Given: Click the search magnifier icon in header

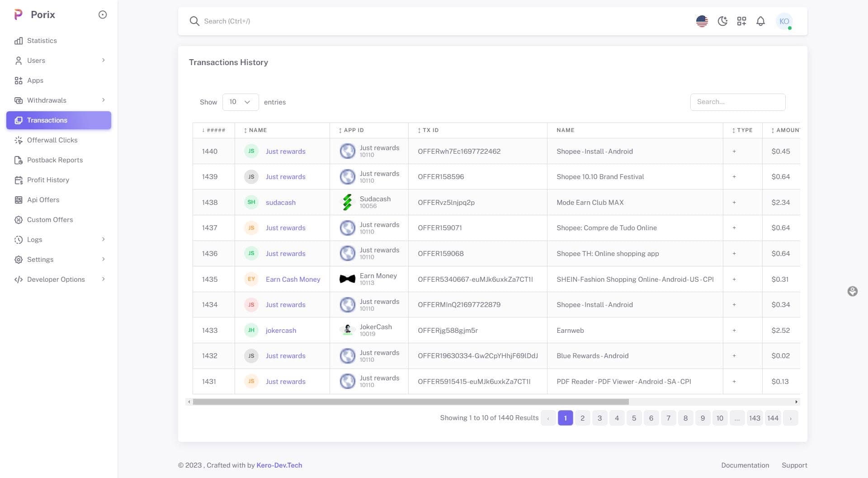Looking at the screenshot, I should coord(194,21).
